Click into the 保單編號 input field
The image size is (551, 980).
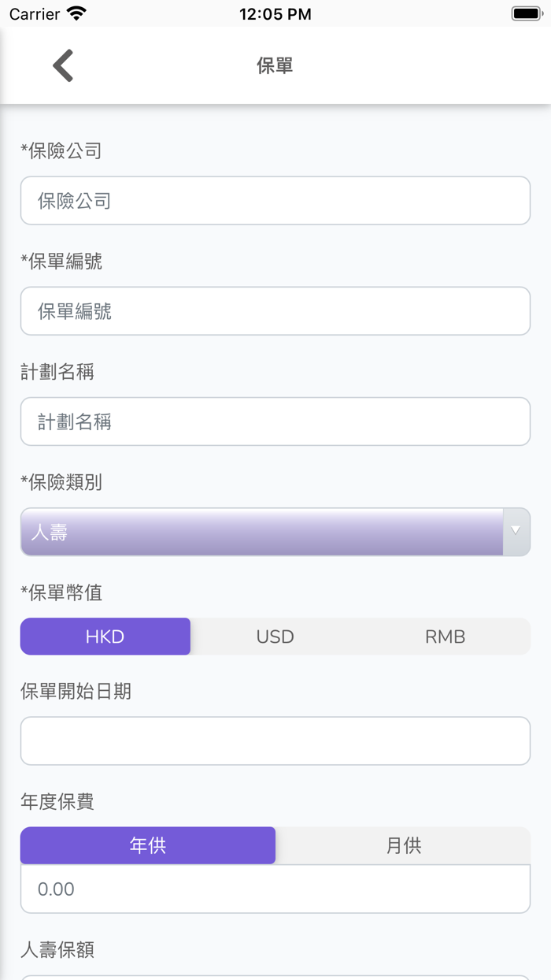(275, 311)
